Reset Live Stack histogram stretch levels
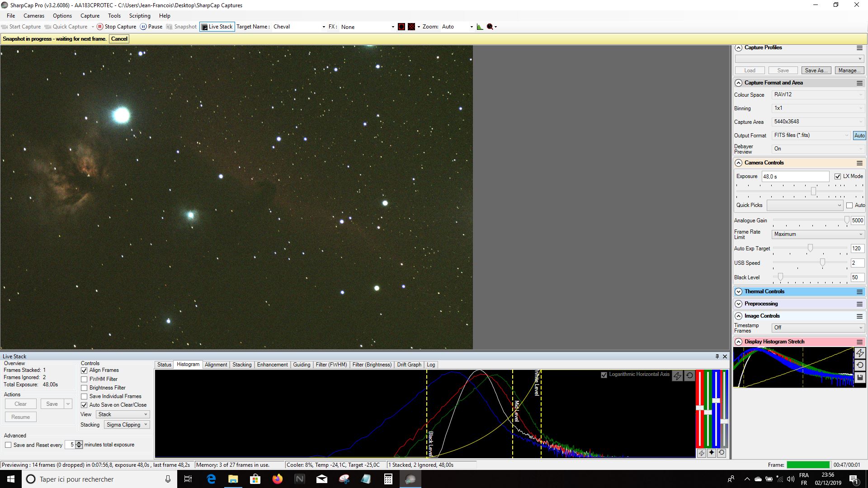 tap(689, 375)
